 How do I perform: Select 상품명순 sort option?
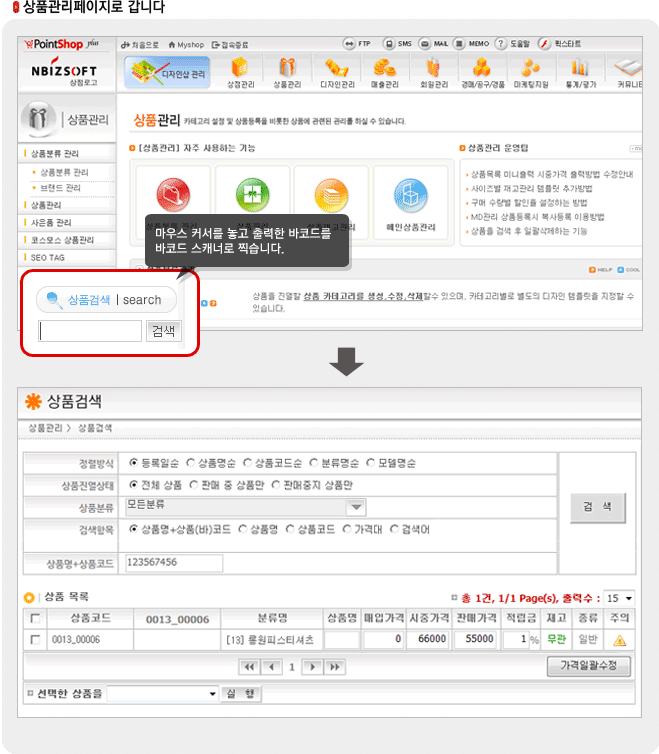coord(190,463)
